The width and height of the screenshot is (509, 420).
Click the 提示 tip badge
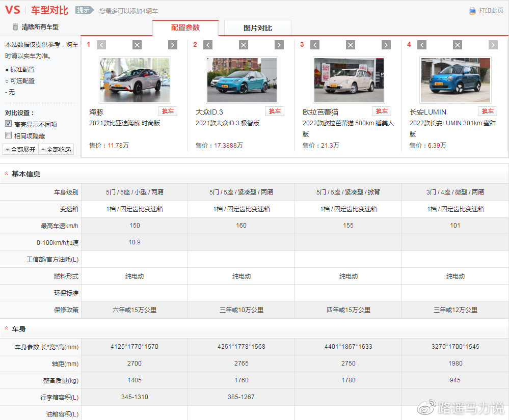pos(85,10)
